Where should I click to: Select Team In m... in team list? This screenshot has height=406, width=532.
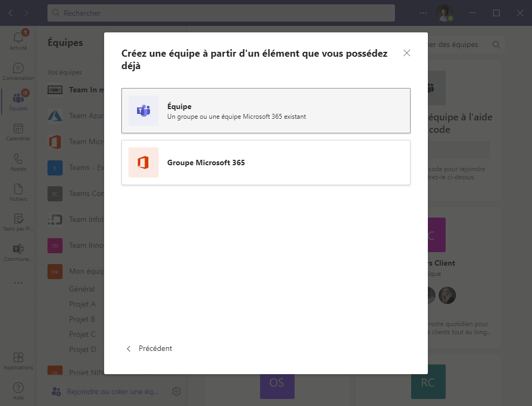point(76,90)
